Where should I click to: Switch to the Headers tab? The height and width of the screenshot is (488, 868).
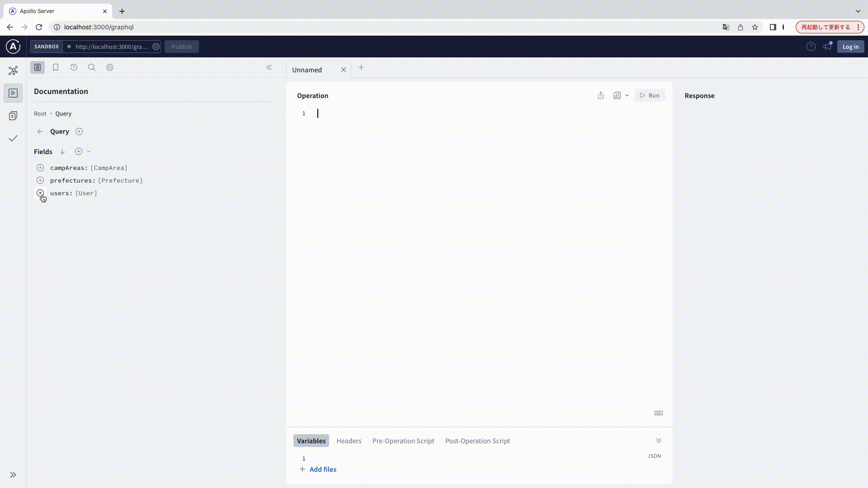[349, 441]
